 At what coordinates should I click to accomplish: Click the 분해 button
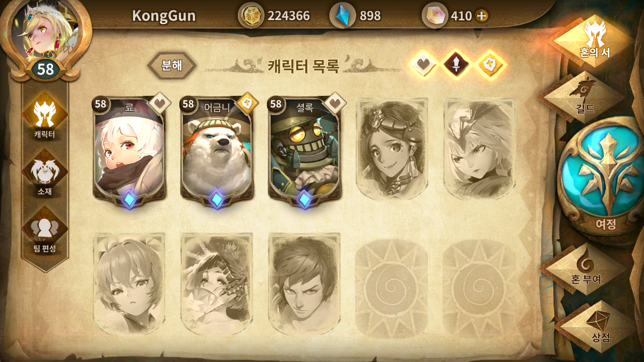click(x=172, y=66)
